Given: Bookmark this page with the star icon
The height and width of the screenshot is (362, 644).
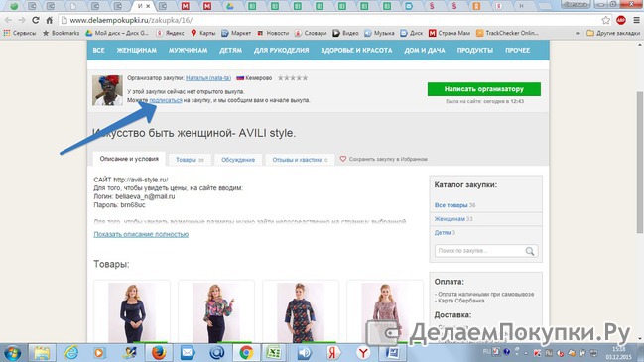Looking at the screenshot, I should coord(606,20).
